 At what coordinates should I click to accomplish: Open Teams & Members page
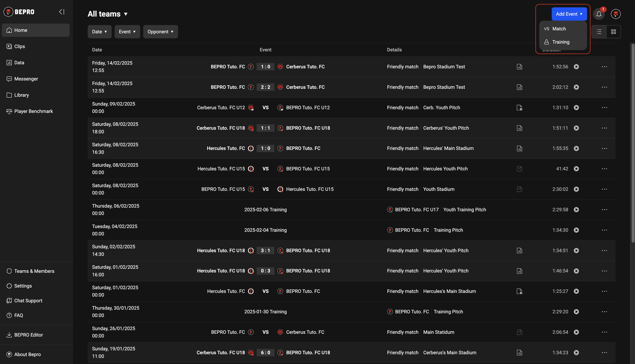pos(34,271)
